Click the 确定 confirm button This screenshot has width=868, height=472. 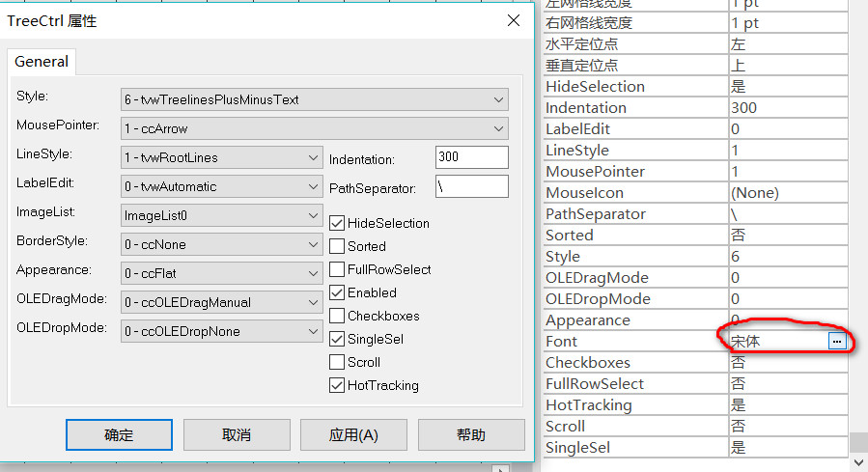click(x=119, y=435)
